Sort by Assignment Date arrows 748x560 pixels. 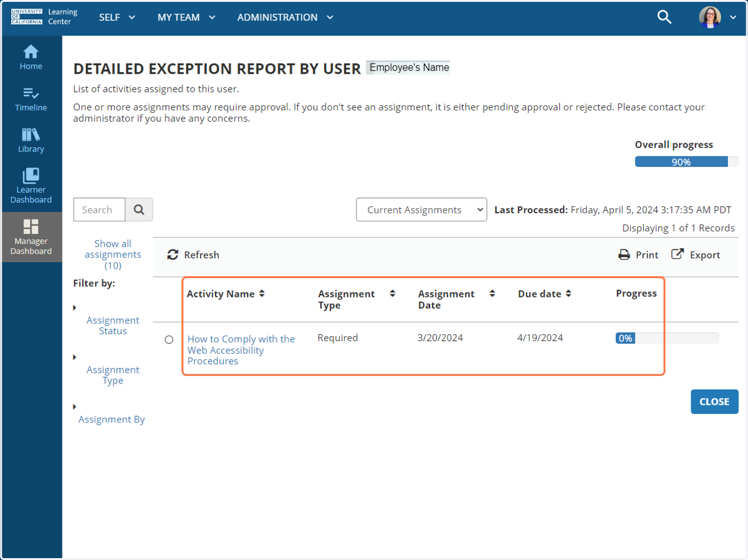(x=492, y=294)
